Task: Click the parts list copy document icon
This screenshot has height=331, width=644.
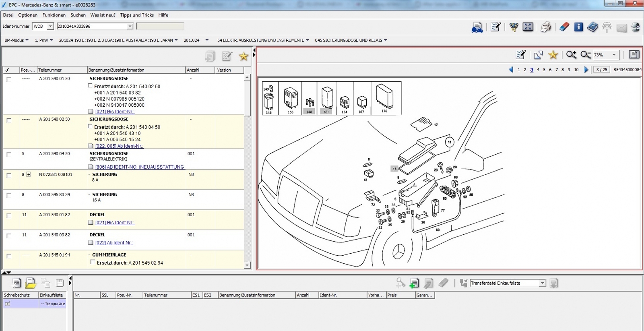Action: click(210, 56)
